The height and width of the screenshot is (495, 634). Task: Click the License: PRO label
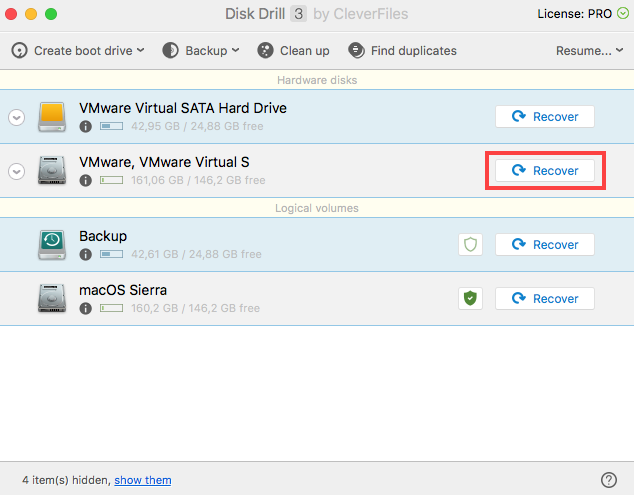(x=575, y=14)
